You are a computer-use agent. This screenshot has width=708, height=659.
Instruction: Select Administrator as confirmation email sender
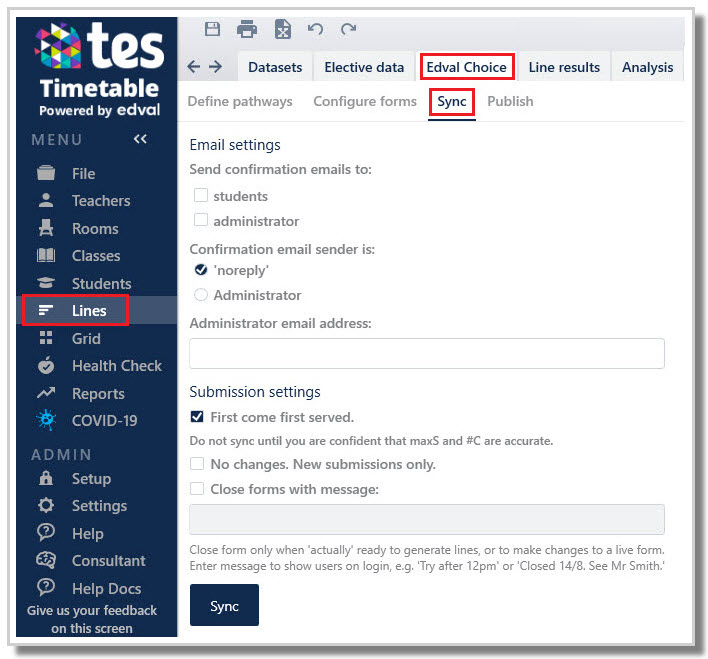click(x=201, y=294)
